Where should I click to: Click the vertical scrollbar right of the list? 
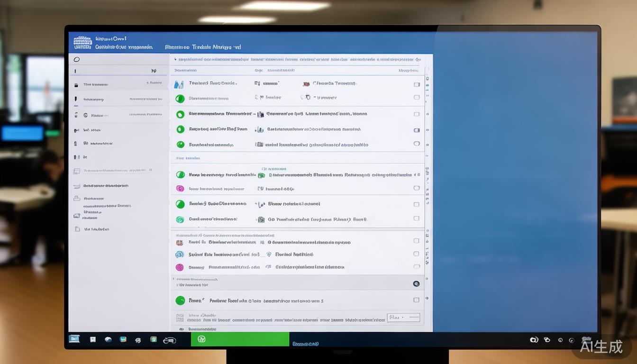[x=428, y=190]
